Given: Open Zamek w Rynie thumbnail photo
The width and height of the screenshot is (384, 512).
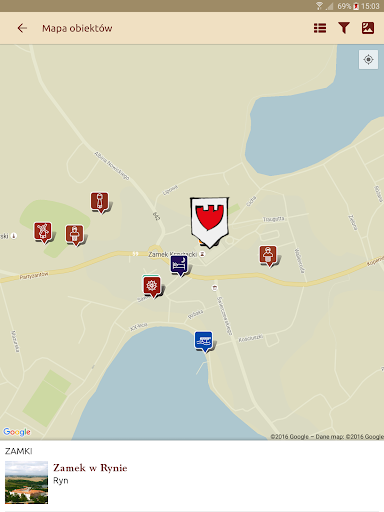Looking at the screenshot, I should point(27,482).
